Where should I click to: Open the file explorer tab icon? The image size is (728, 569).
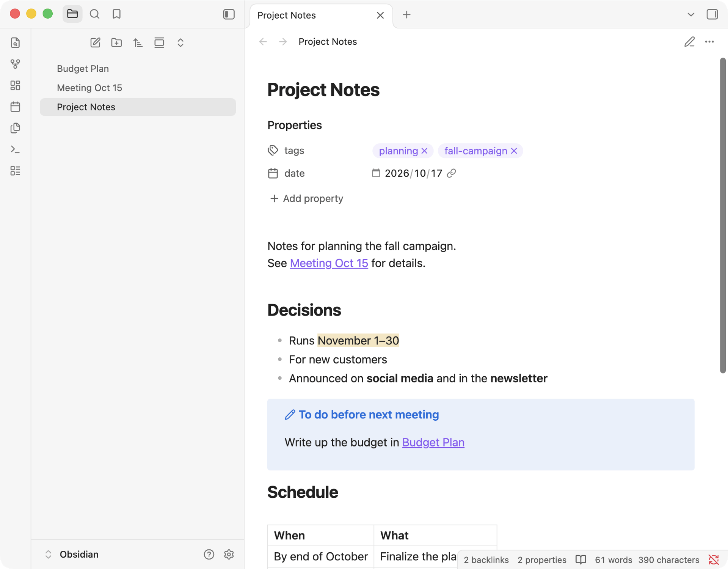pyautogui.click(x=72, y=14)
